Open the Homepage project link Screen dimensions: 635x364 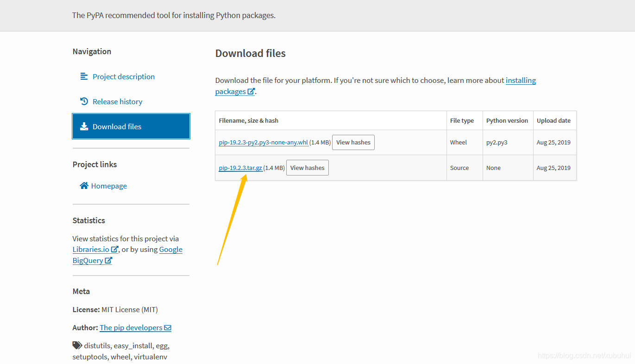(109, 186)
